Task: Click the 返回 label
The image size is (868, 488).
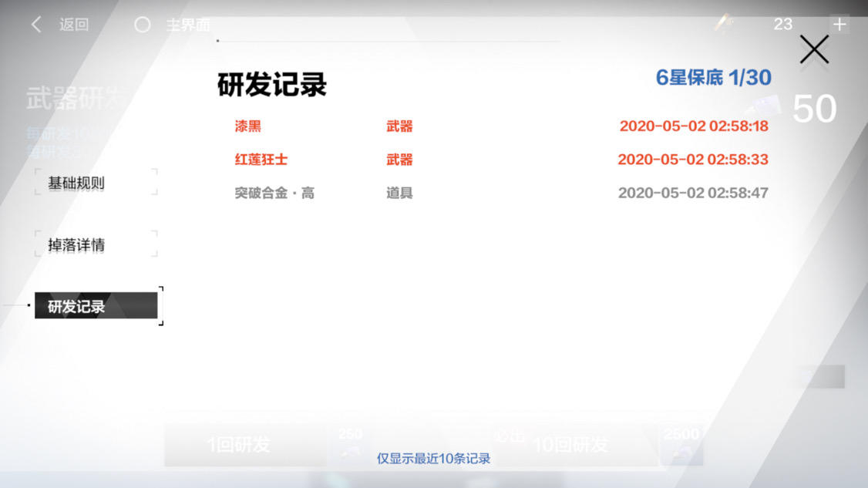Action: coord(74,25)
